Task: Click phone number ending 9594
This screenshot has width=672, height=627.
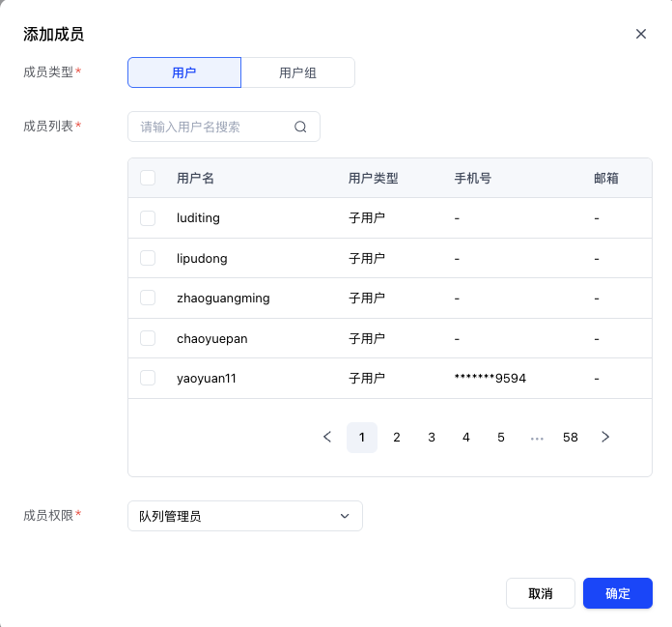Action: point(490,378)
